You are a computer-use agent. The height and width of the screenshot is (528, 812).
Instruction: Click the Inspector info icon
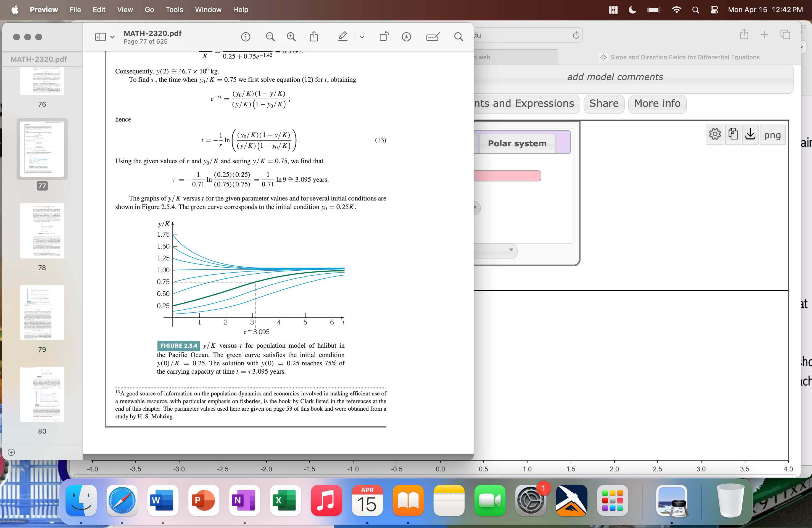(x=245, y=37)
